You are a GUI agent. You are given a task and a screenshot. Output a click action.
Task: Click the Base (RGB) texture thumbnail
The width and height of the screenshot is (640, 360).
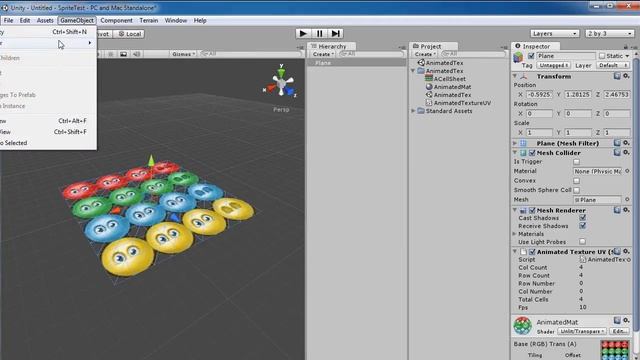tap(615, 350)
